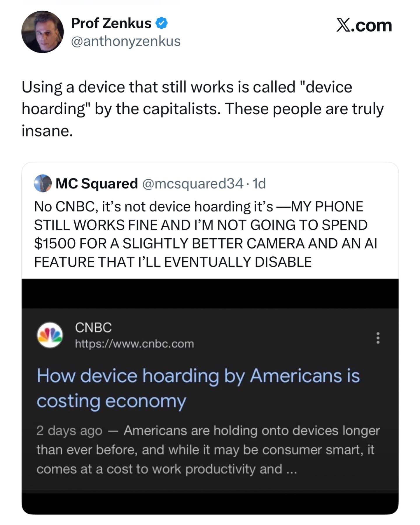The height and width of the screenshot is (525, 420).
Task: Click the black bar above the CNBC result
Action: (210, 293)
